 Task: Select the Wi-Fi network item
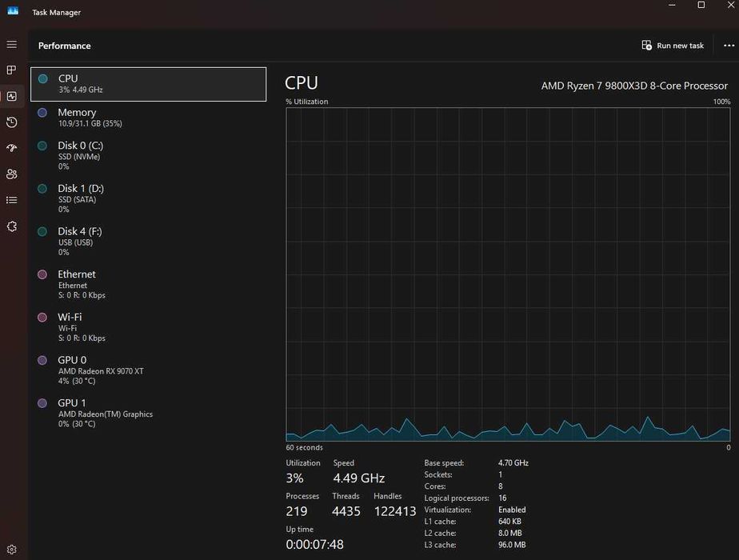(149, 327)
